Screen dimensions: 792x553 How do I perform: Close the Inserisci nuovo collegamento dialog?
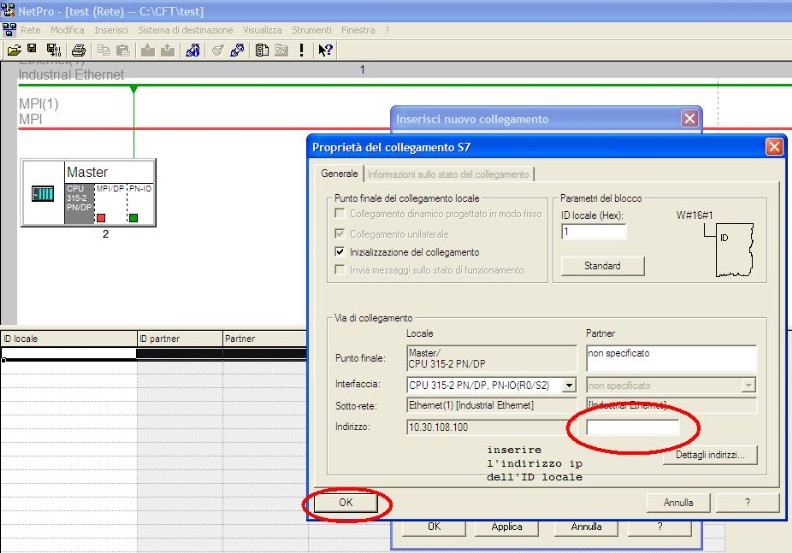point(689,119)
